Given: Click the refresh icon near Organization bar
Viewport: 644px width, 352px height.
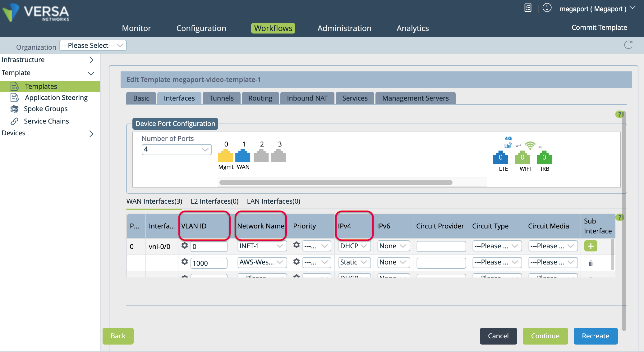Looking at the screenshot, I should (x=628, y=45).
